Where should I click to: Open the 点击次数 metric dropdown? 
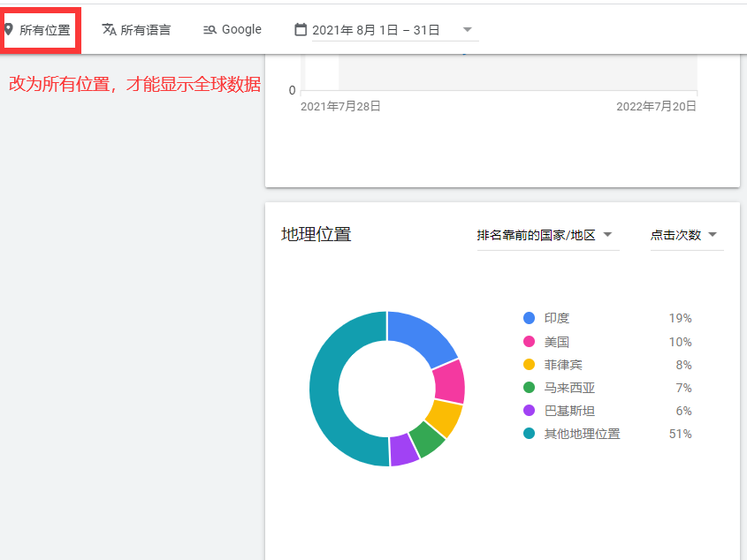pyautogui.click(x=686, y=235)
